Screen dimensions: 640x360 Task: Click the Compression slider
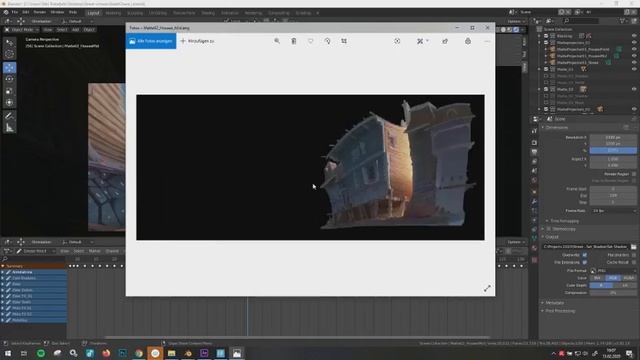(613, 293)
